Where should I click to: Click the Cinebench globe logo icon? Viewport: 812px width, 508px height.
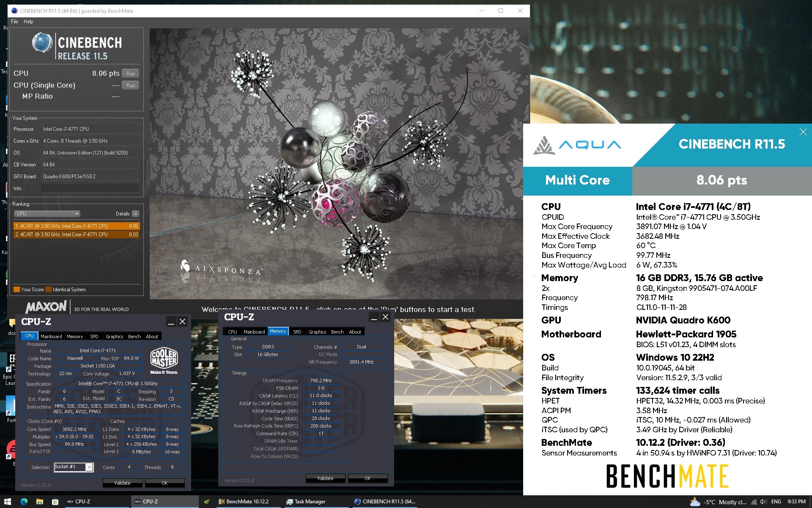[42, 43]
